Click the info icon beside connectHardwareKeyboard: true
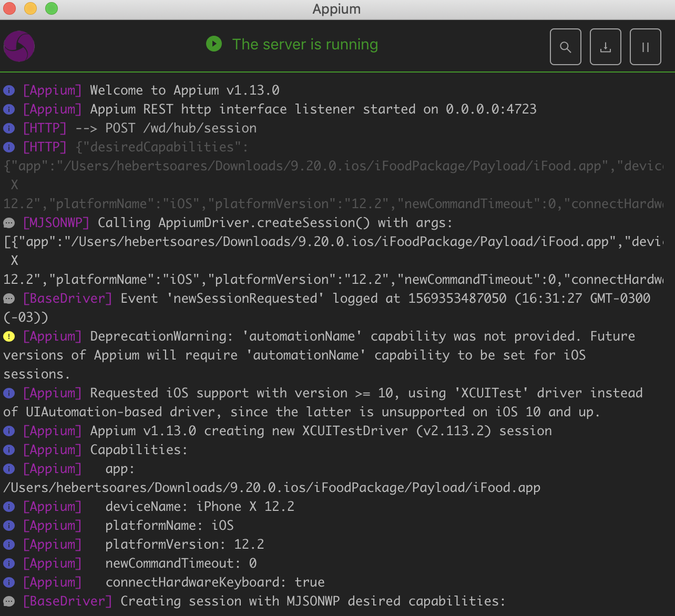 (9, 582)
